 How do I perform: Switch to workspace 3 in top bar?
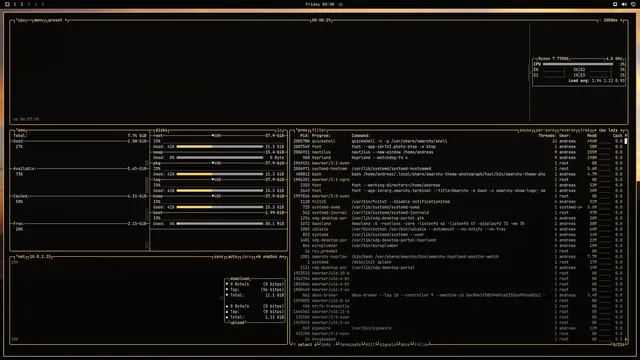(29, 4)
